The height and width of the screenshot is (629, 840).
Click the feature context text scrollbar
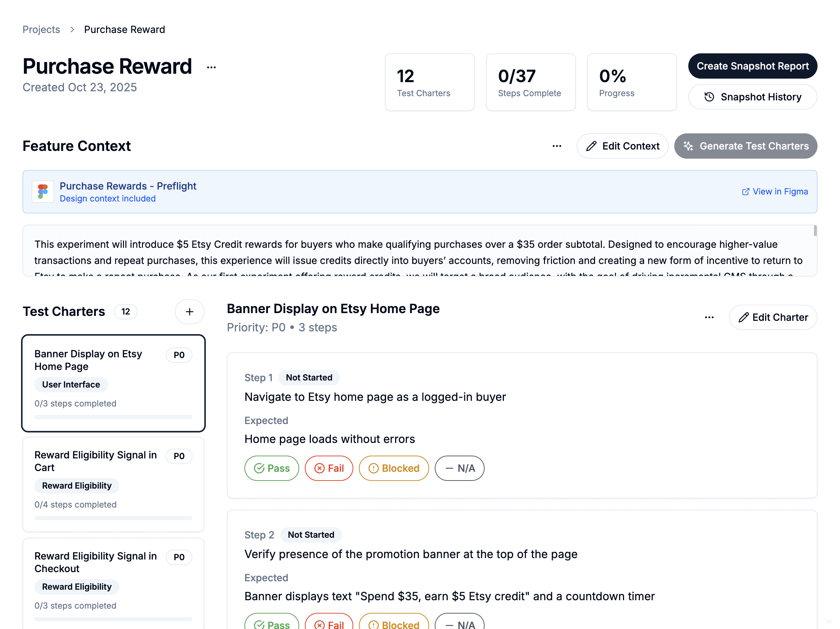(x=815, y=231)
